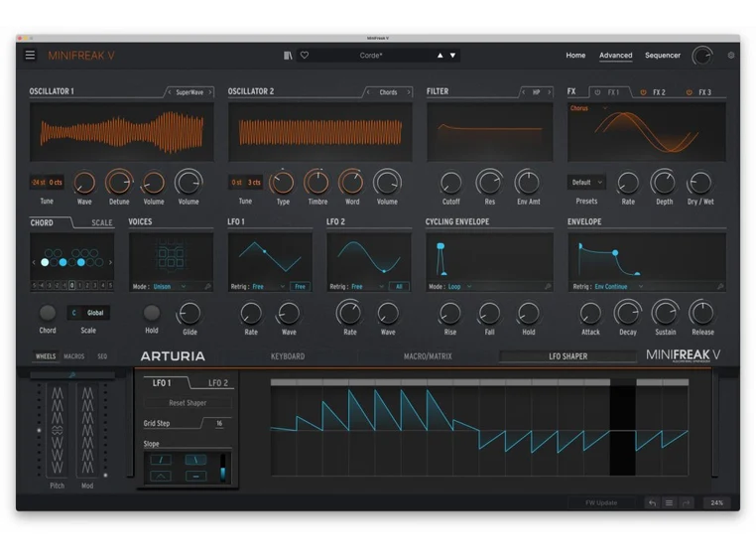This screenshot has height=558, width=756.
Task: Toggle the Hold button in Voices
Action: (x=152, y=313)
